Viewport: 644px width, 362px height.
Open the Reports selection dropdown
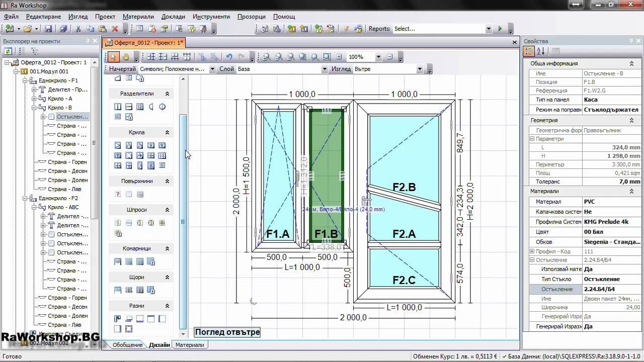[488, 29]
